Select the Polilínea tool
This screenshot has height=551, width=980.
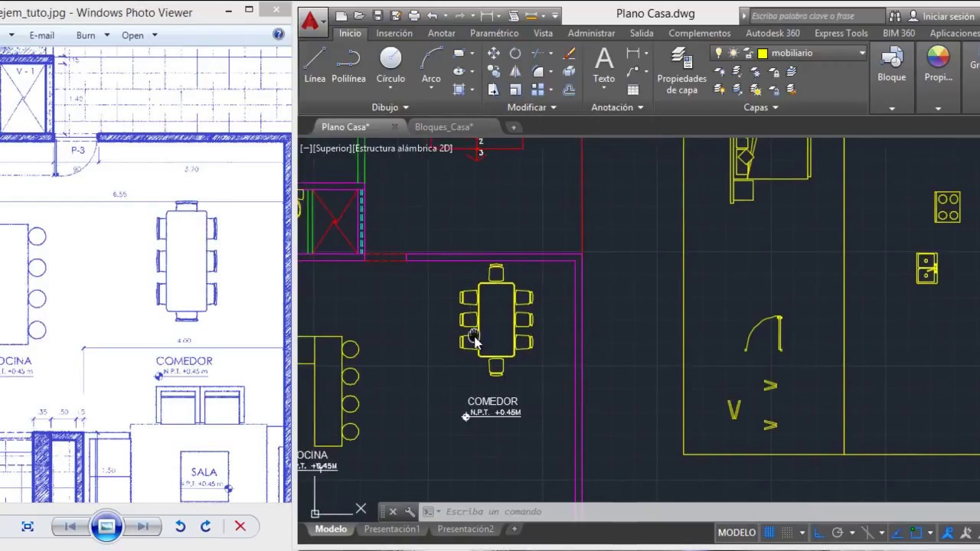tap(348, 64)
